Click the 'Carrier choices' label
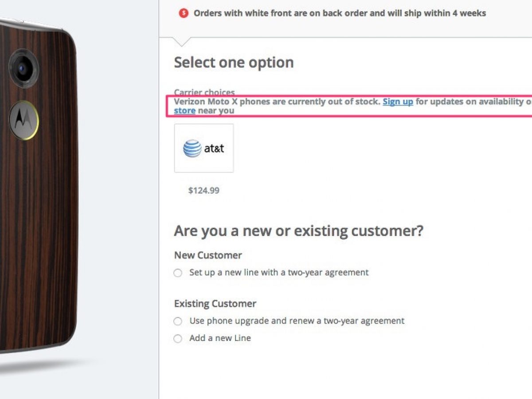The height and width of the screenshot is (399, 532). [204, 92]
